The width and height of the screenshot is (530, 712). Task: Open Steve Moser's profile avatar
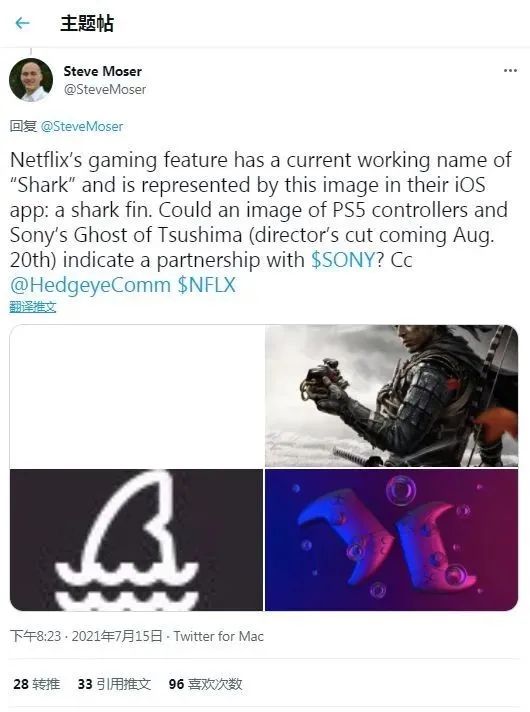(31, 80)
